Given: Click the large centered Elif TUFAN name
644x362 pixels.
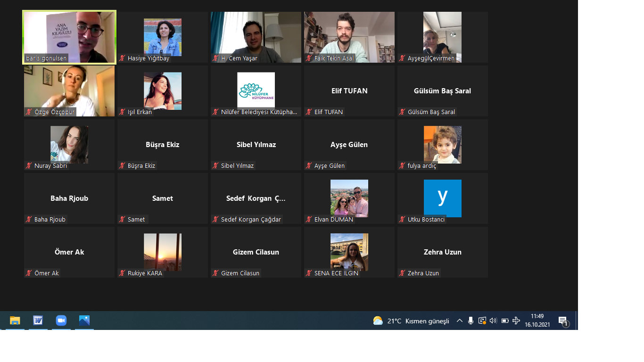Looking at the screenshot, I should point(349,91).
